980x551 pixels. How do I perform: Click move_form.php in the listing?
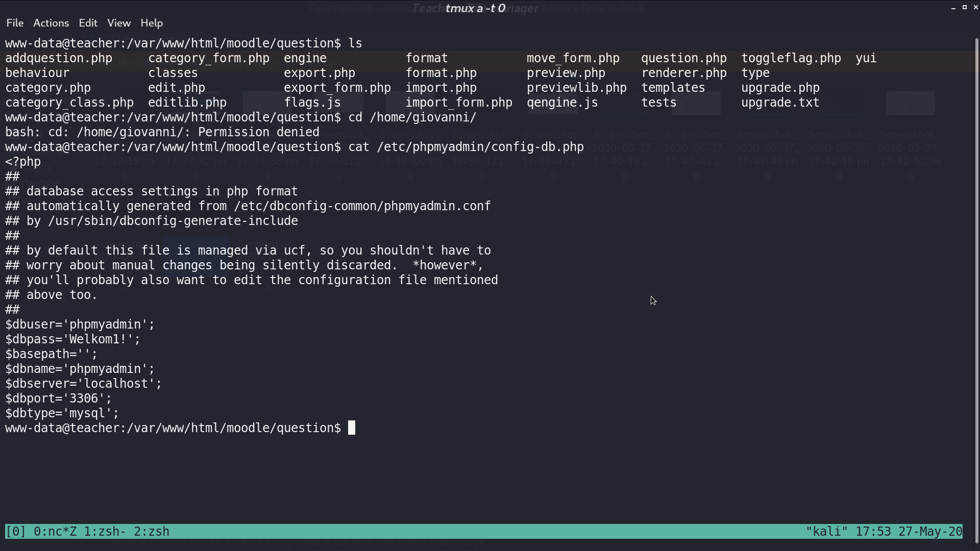click(x=573, y=58)
